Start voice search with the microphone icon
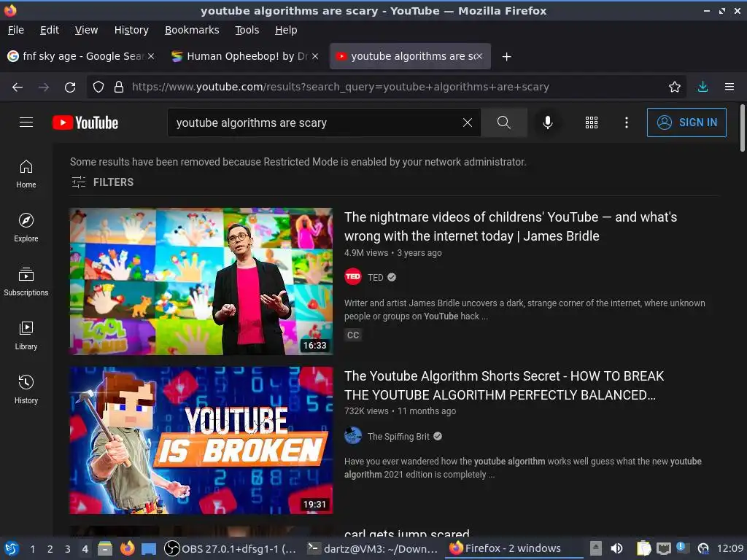Image resolution: width=747 pixels, height=560 pixels. [548, 122]
